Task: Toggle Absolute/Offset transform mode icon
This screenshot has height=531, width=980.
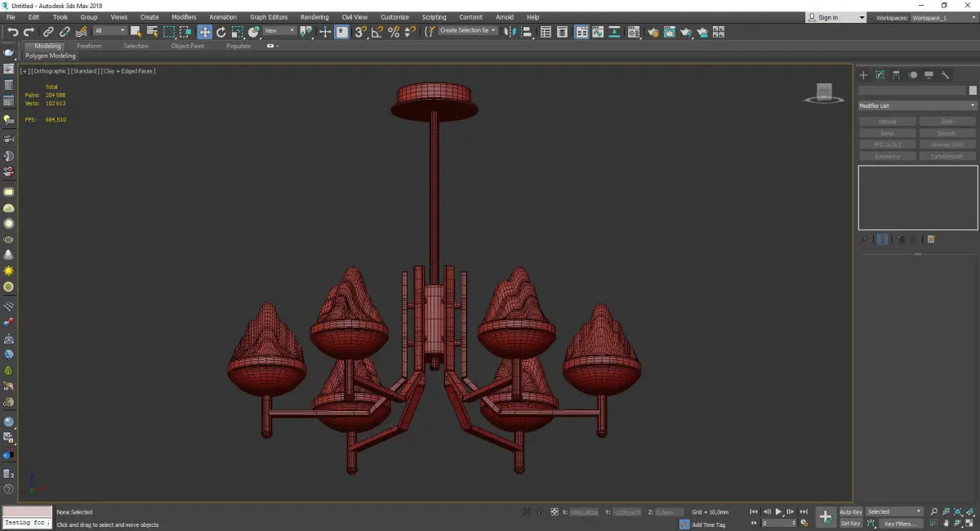Action: (555, 511)
